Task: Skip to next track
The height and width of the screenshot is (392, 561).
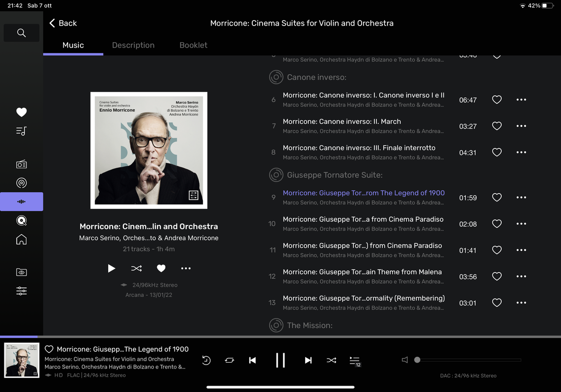Action: (308, 360)
